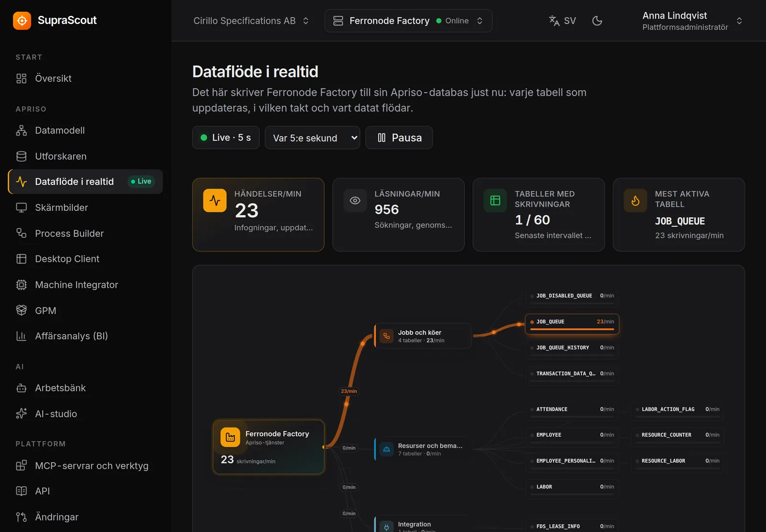This screenshot has width=766, height=532.
Task: Toggle dark mode with moon icon
Action: tap(597, 21)
